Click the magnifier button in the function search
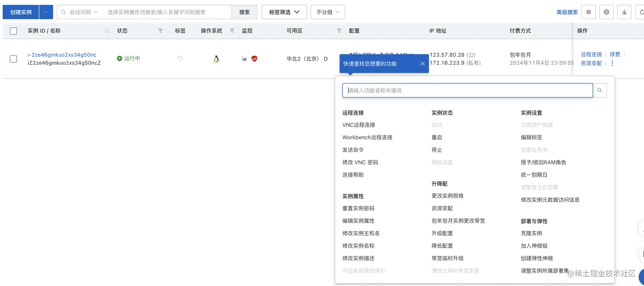Screen dimensions: 644x286 [x=600, y=90]
